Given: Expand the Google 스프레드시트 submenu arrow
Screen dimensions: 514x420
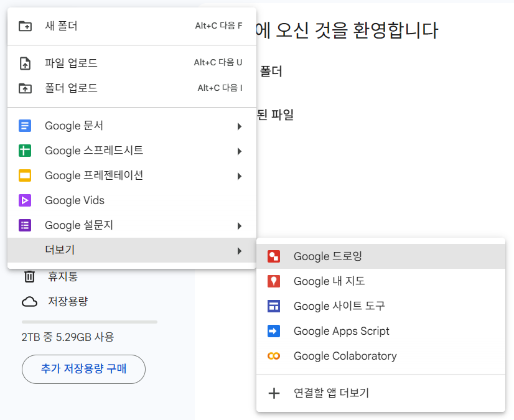Looking at the screenshot, I should click(240, 151).
